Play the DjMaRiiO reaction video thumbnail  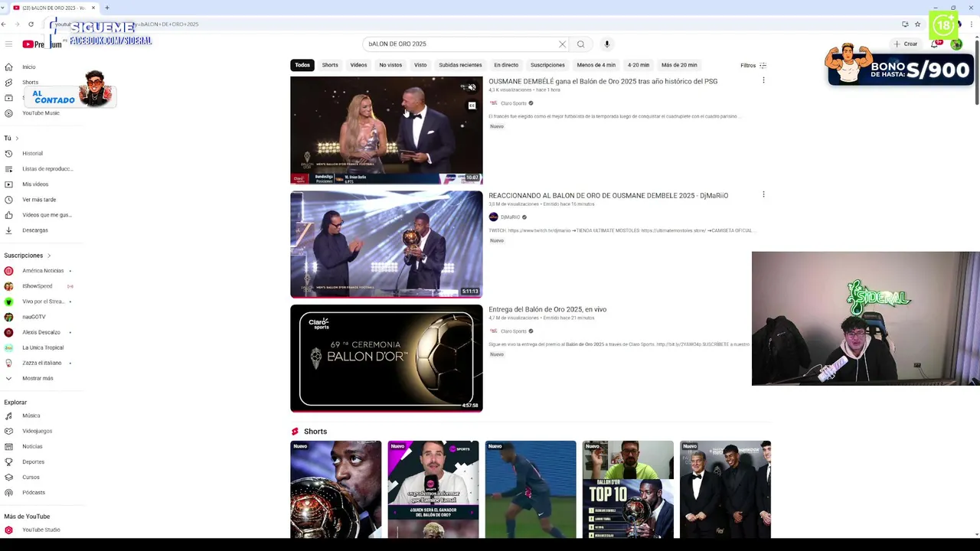[387, 244]
